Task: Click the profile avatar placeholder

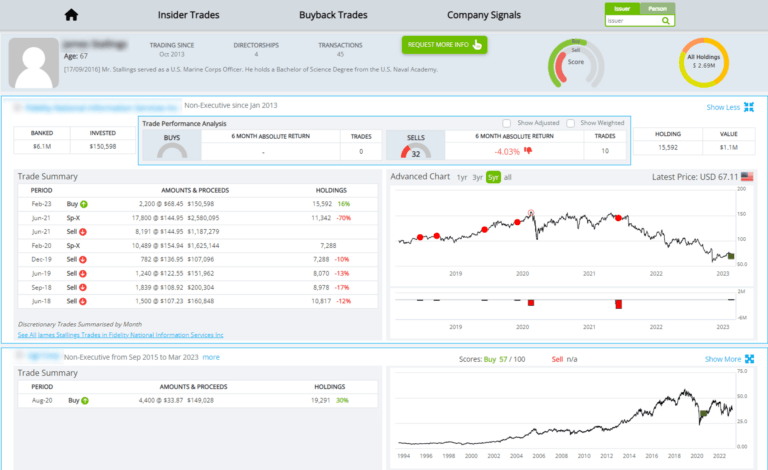Action: (x=33, y=62)
